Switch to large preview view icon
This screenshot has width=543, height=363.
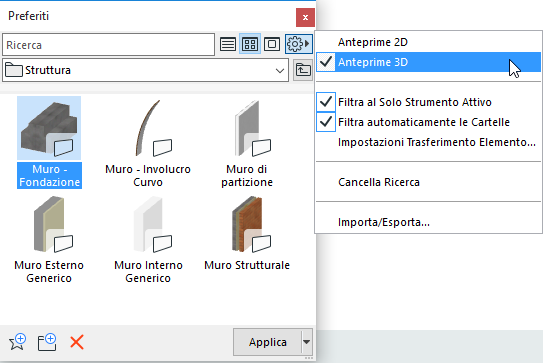coord(272,44)
